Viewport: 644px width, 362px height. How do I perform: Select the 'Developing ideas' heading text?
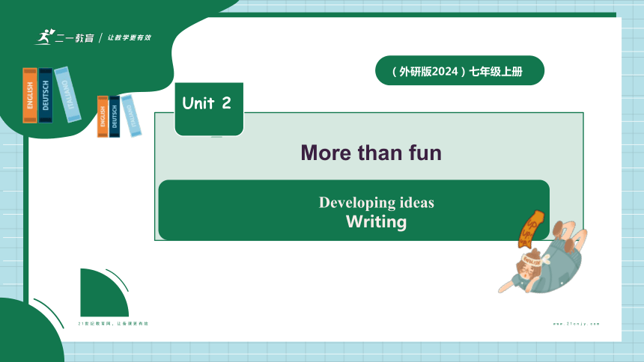pos(376,203)
